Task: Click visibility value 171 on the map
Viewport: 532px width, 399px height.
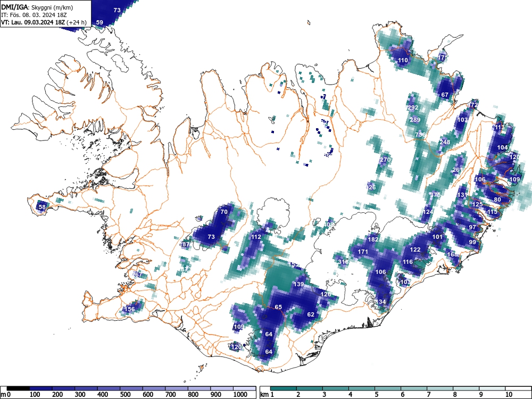Action: (x=363, y=252)
